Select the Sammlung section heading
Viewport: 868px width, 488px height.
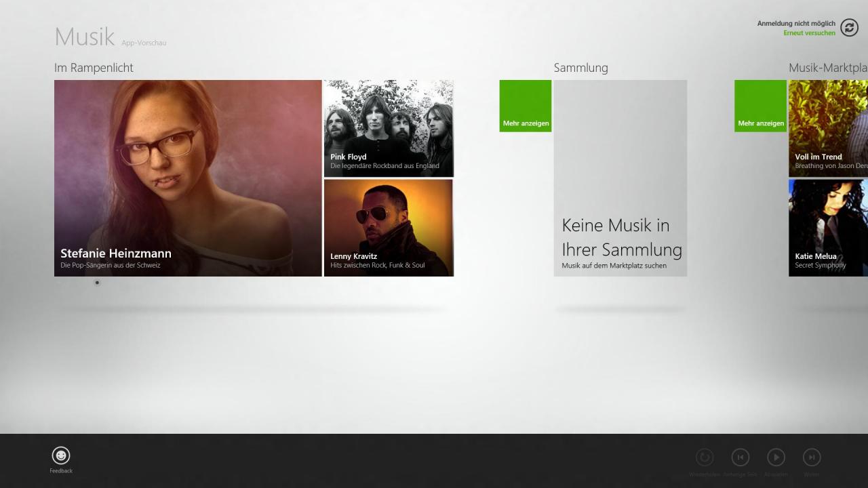(580, 68)
